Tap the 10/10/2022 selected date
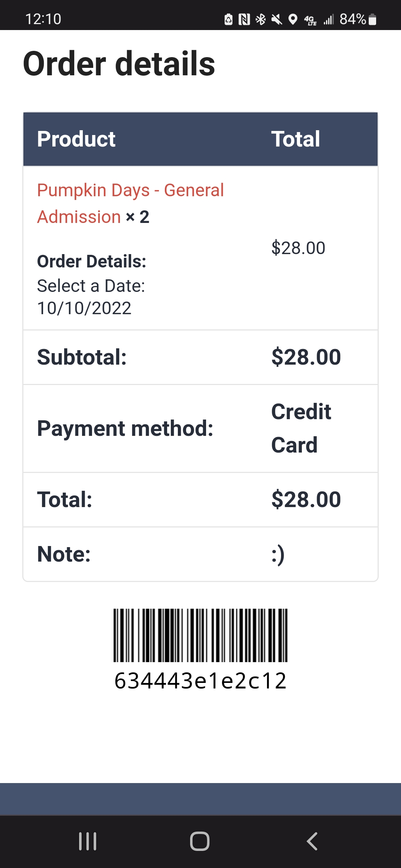The height and width of the screenshot is (868, 401). tap(84, 308)
